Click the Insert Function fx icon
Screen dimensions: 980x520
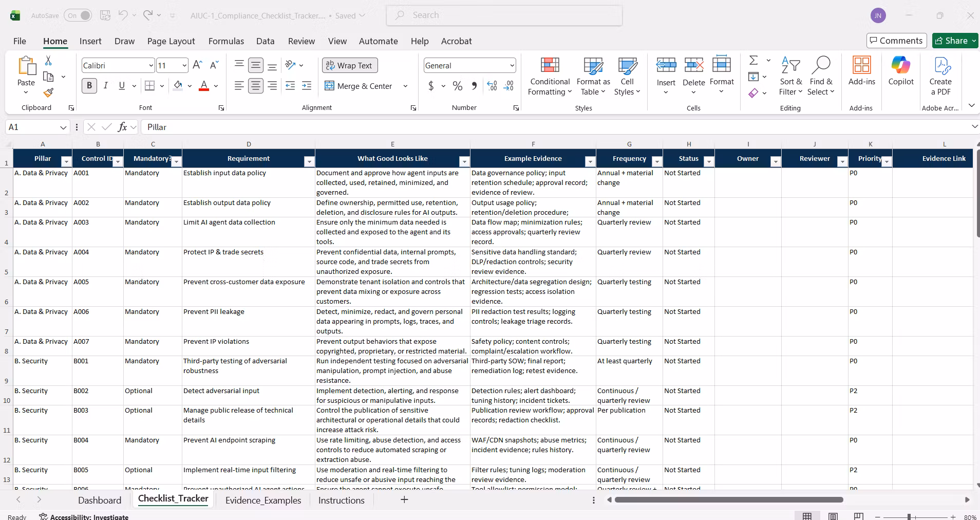(x=122, y=127)
